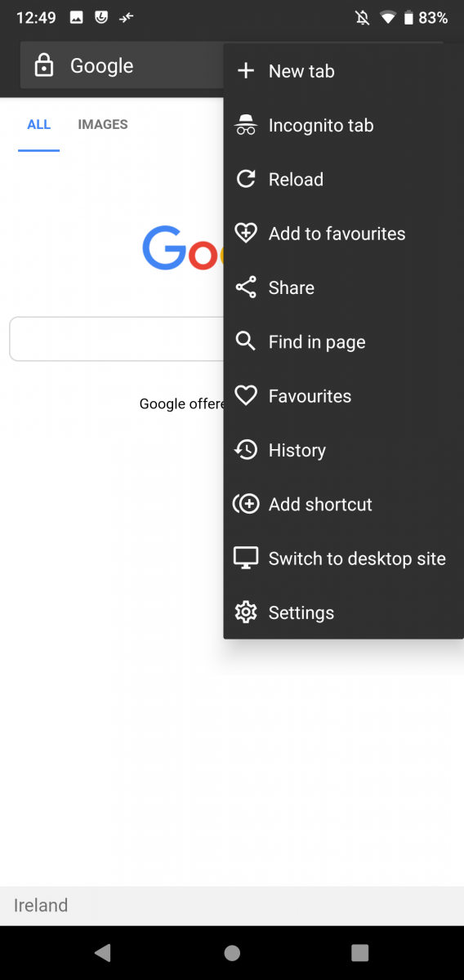Choose Switch to desktop site option
This screenshot has height=980, width=464.
343,559
